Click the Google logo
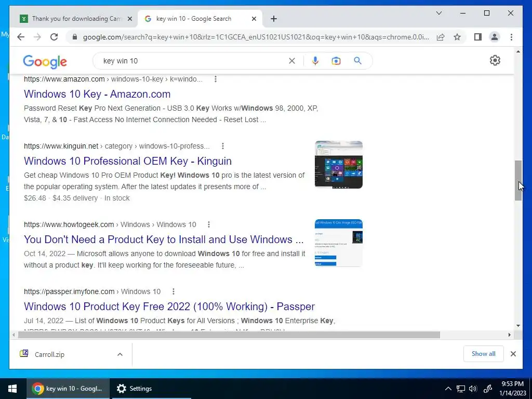532x399 pixels. click(x=45, y=61)
